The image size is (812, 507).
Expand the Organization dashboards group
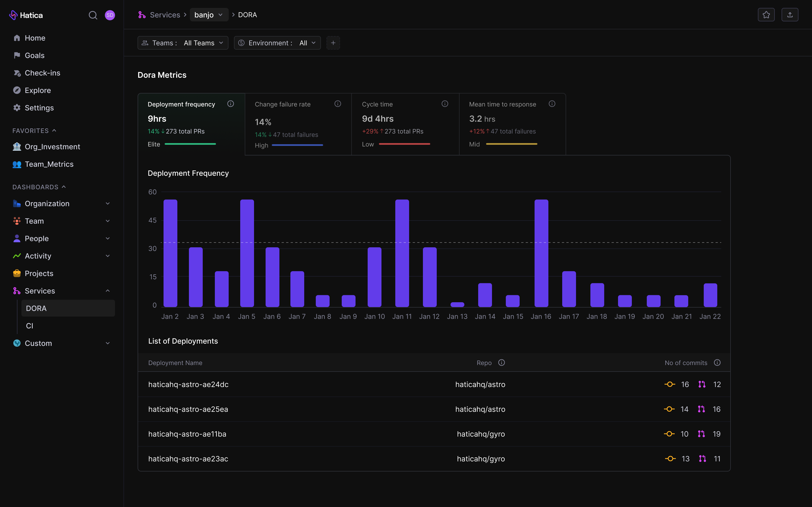tap(107, 204)
